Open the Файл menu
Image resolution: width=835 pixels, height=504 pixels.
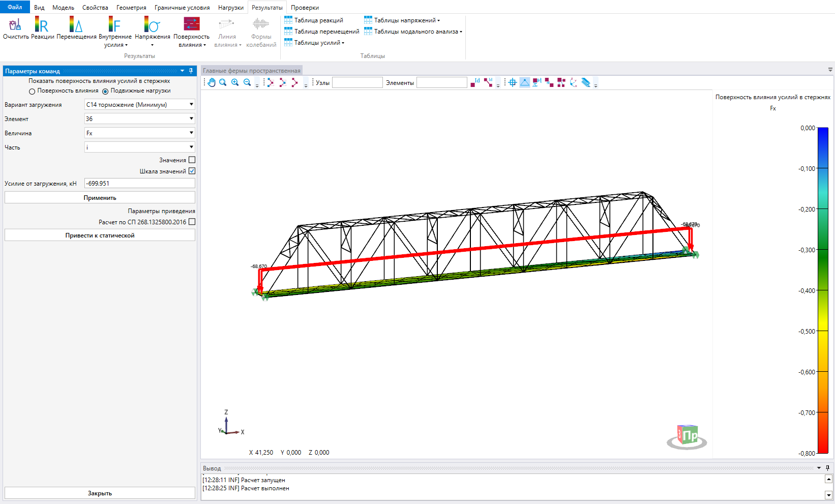[x=15, y=7]
